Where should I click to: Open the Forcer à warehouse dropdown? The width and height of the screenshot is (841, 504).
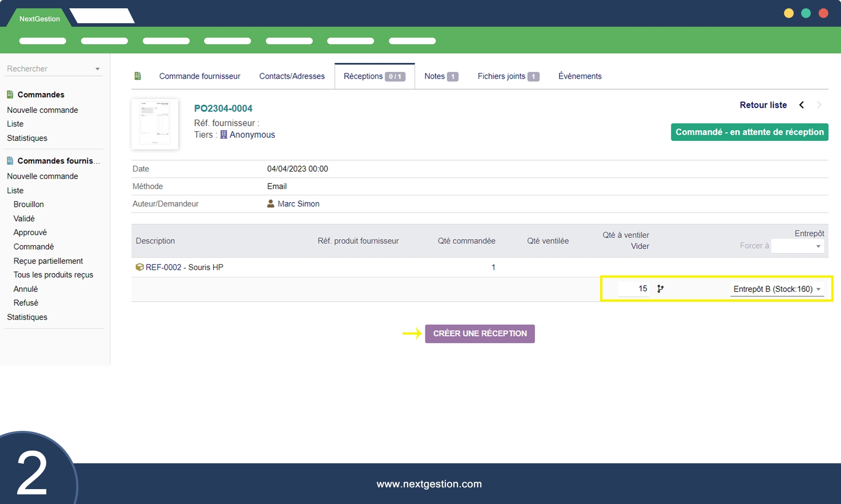tap(797, 246)
